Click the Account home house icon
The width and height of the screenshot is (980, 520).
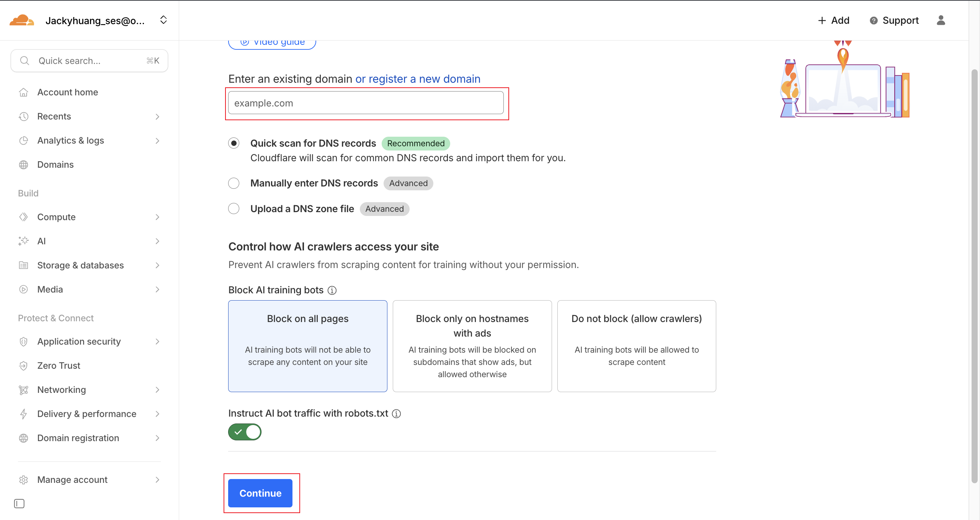(24, 92)
